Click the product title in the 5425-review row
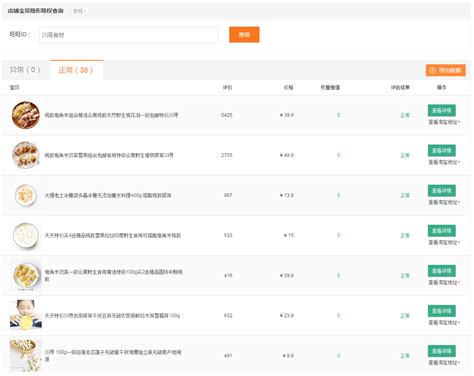The width and height of the screenshot is (474, 376). point(111,115)
